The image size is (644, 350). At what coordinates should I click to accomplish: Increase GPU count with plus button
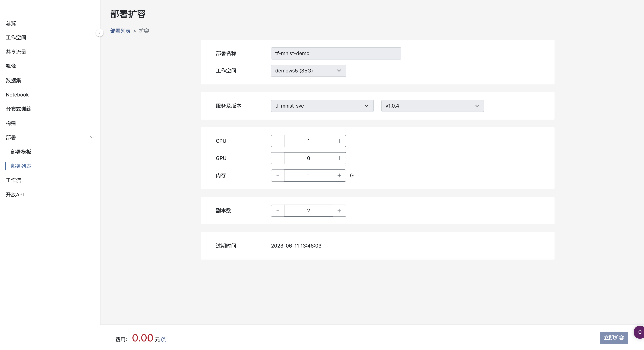(339, 158)
